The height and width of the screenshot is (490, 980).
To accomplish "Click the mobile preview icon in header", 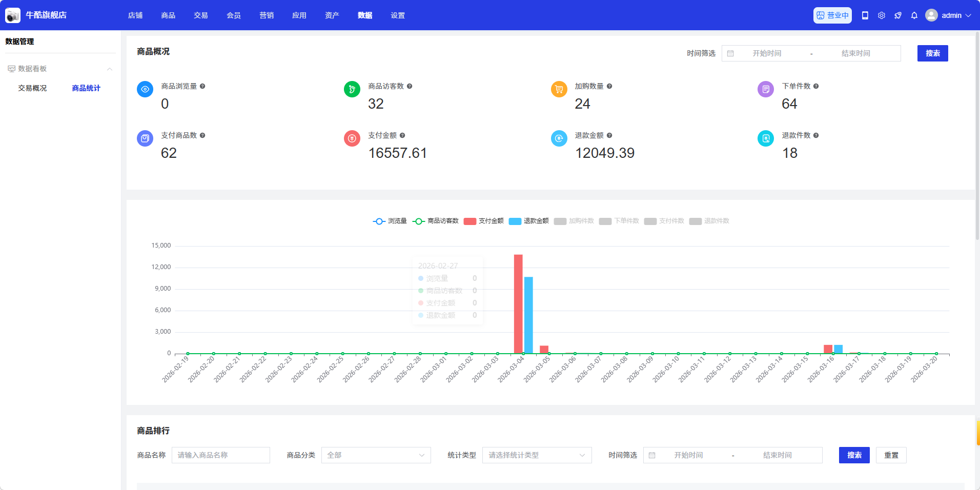I will click(865, 15).
